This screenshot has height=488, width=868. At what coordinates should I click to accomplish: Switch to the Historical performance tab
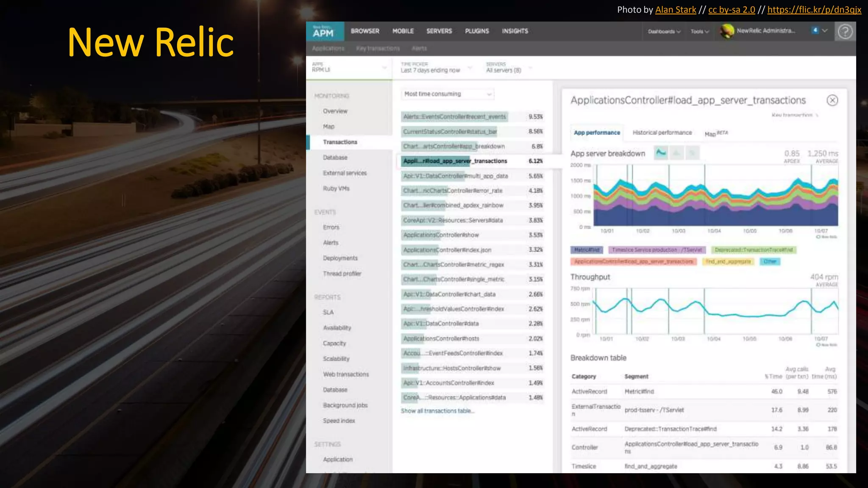(662, 133)
